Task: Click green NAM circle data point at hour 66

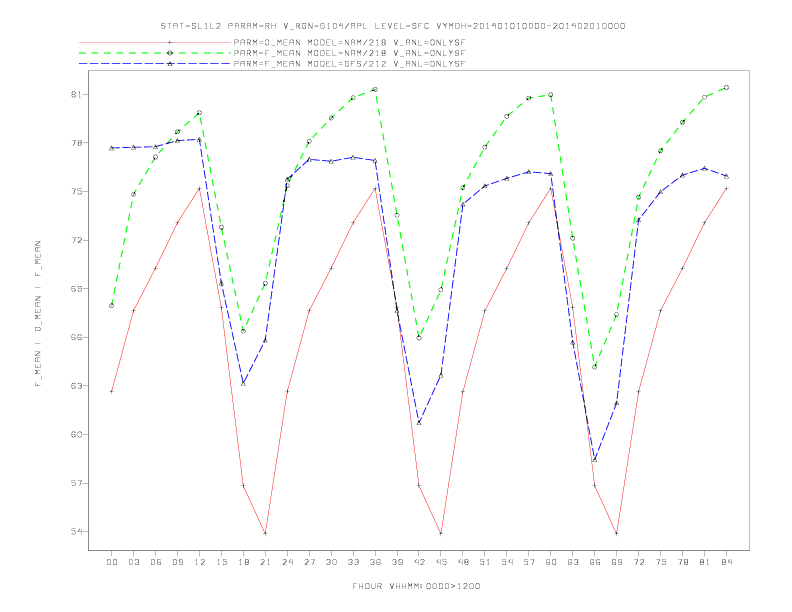Action: click(x=595, y=367)
